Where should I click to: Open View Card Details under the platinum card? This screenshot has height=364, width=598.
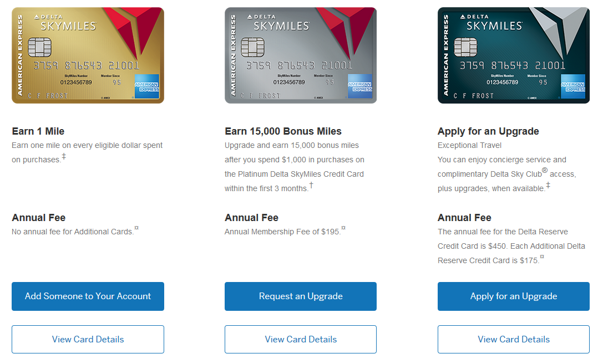click(x=301, y=339)
